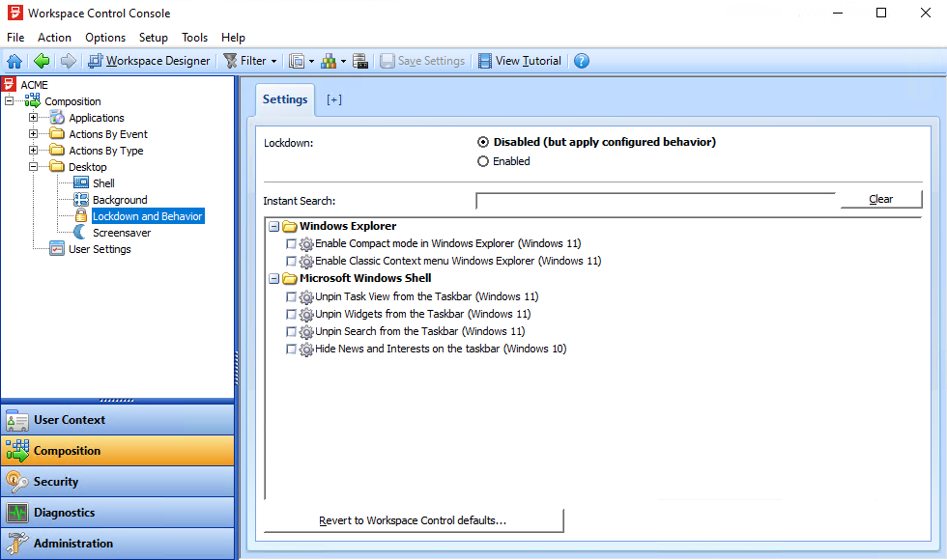947x560 pixels.
Task: Select the Disabled lockdown radio button
Action: 482,142
